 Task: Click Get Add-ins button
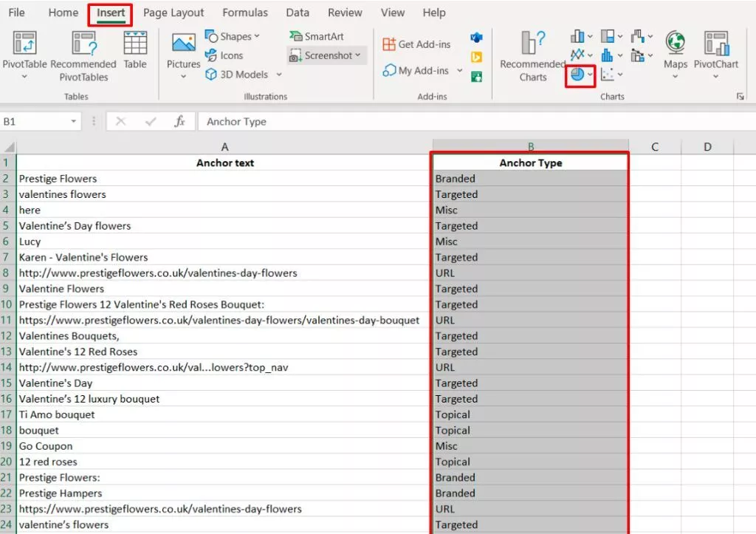416,44
